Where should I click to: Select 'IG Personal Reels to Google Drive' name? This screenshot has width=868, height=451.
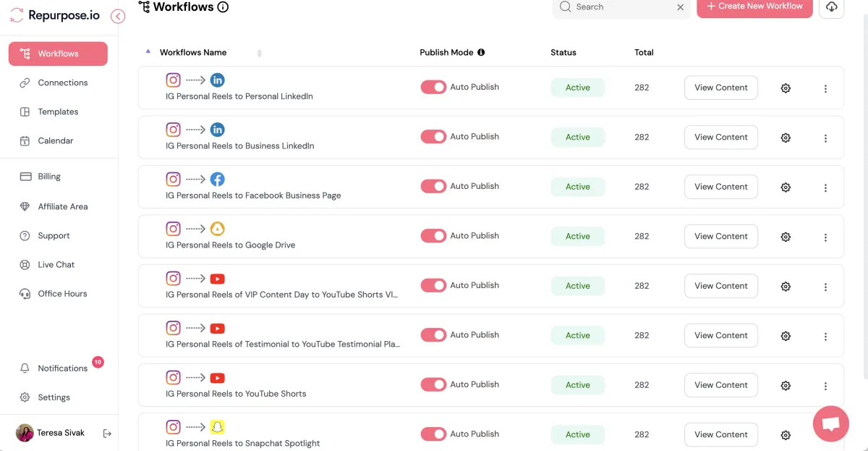(x=230, y=245)
